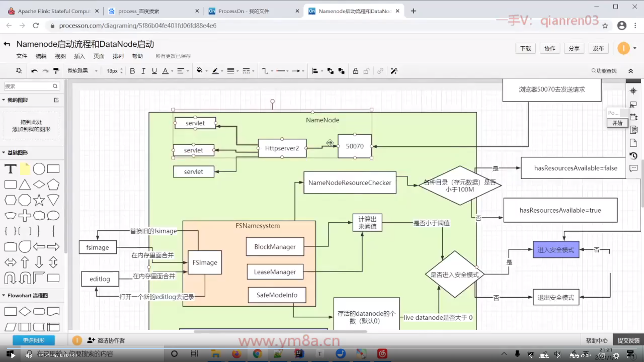The width and height of the screenshot is (644, 362).
Task: Toggle bold formatting
Action: pos(132,71)
